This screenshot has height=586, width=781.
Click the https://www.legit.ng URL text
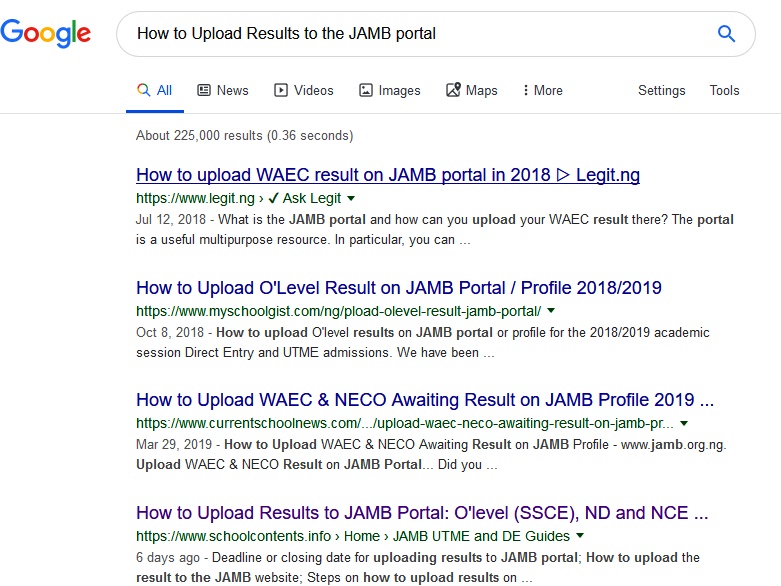click(195, 198)
